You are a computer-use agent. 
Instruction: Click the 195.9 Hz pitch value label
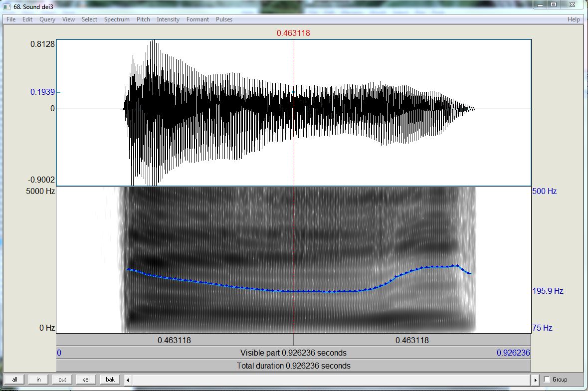coord(548,291)
